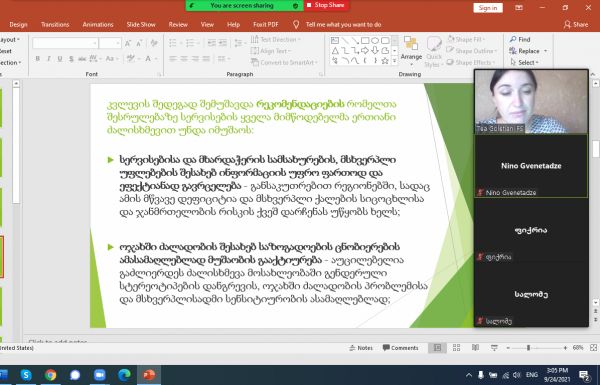Image resolution: width=600 pixels, height=385 pixels.
Task: Switch to Slide Sorter view icon
Action: 456,347
